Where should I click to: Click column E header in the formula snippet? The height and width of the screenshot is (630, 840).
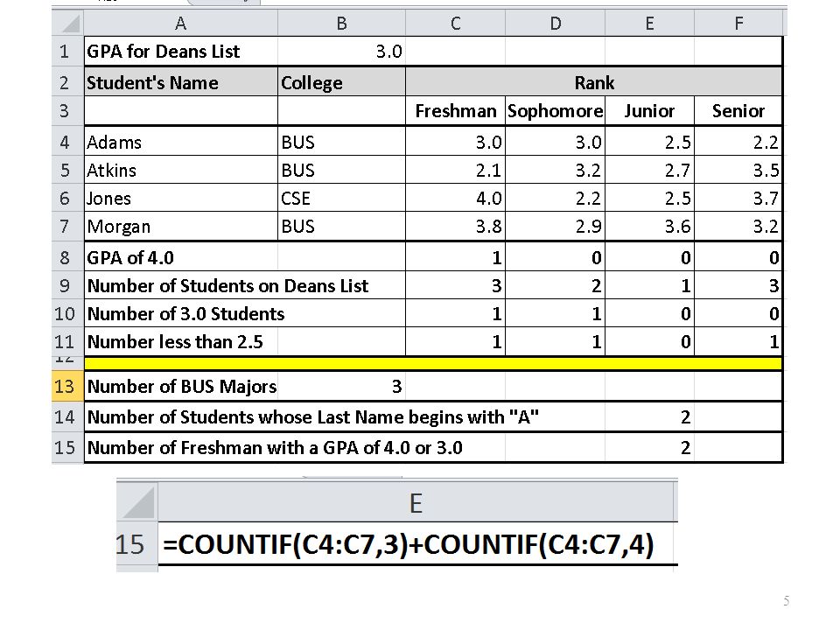(x=418, y=502)
